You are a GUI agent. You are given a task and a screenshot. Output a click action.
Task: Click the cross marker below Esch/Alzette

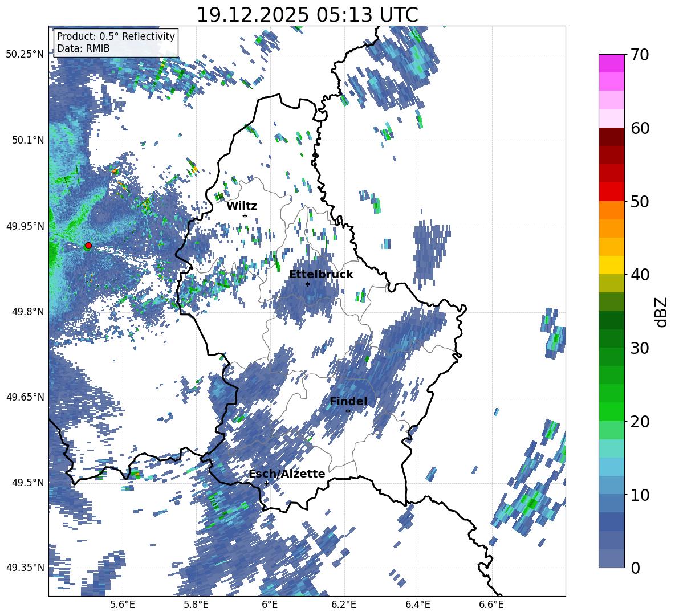(266, 483)
